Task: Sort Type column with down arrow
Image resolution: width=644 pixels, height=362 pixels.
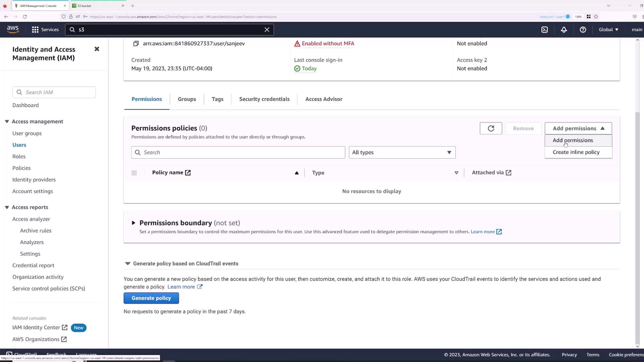Action: pyautogui.click(x=456, y=173)
